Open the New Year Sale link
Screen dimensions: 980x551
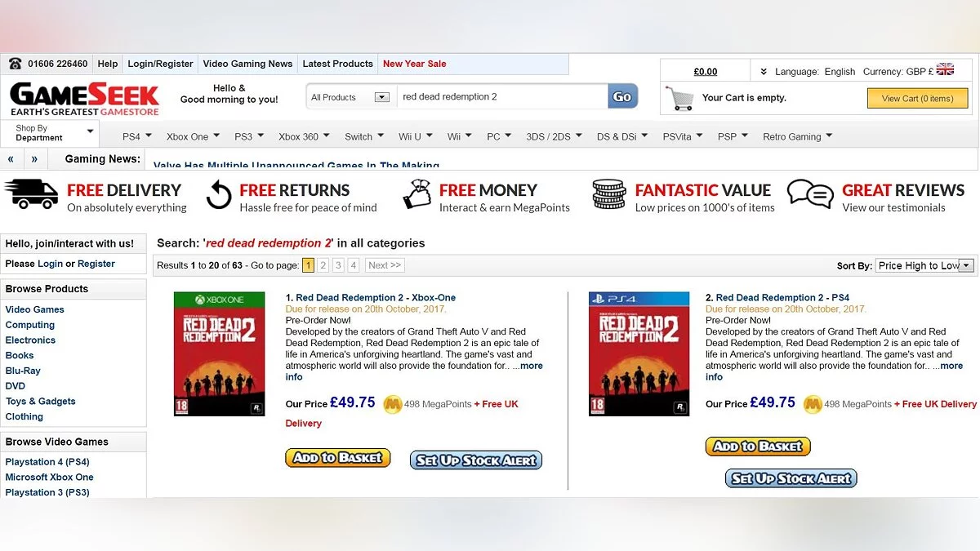coord(415,64)
